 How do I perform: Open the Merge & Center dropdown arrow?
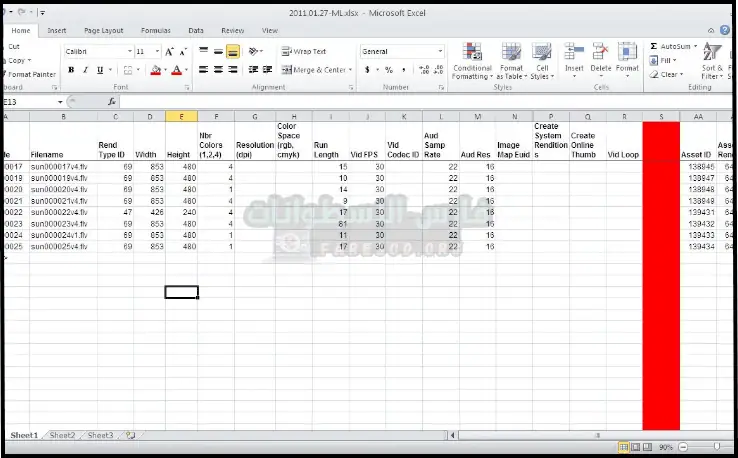point(351,70)
